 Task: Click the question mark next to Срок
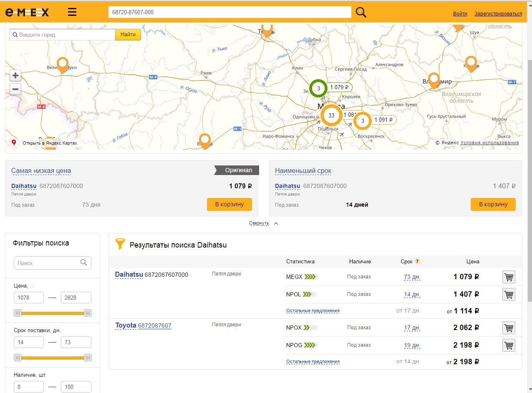[x=417, y=262]
